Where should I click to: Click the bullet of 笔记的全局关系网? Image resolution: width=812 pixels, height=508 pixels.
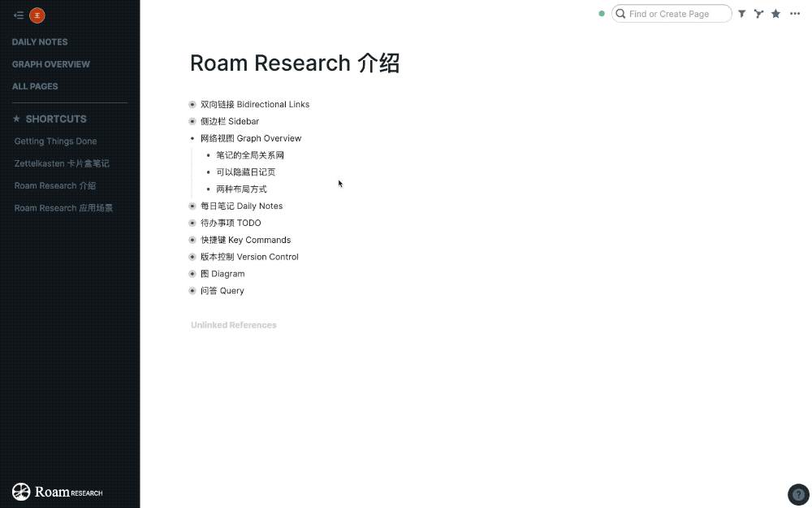(x=208, y=155)
